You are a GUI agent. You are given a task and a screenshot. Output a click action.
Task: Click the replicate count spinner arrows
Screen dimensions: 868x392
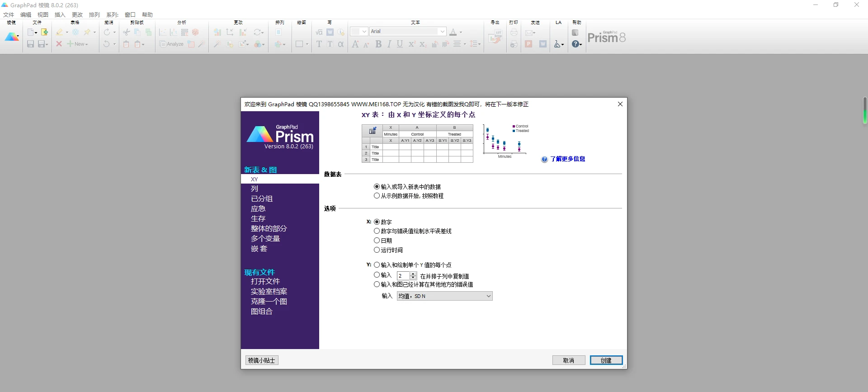pyautogui.click(x=413, y=275)
